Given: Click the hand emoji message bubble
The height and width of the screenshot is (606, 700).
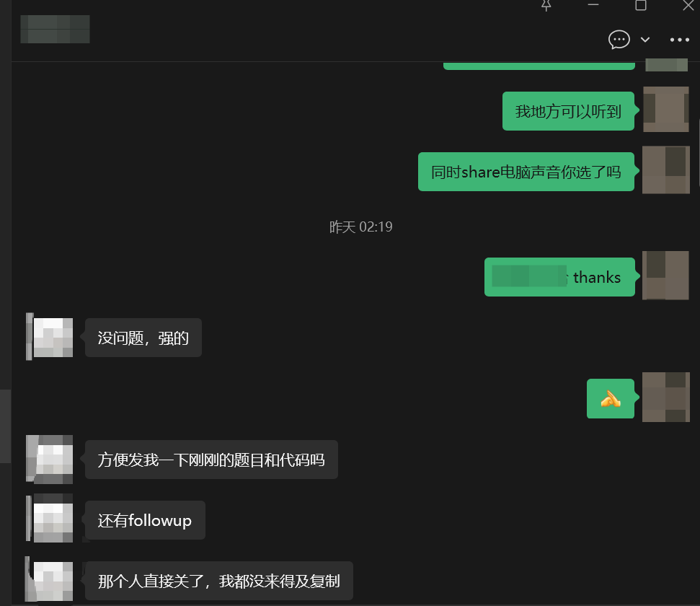Looking at the screenshot, I should coord(611,398).
